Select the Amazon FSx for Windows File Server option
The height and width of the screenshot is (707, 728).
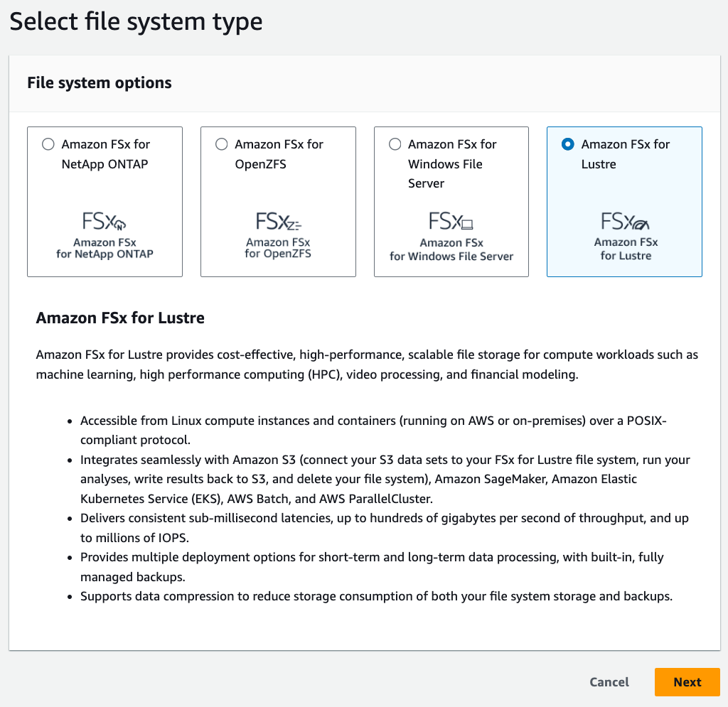(395, 144)
